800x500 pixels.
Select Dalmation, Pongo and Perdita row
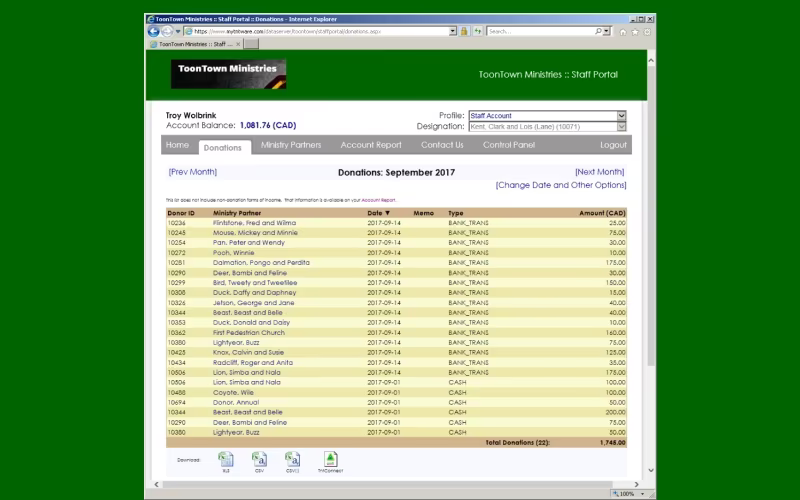coord(396,263)
